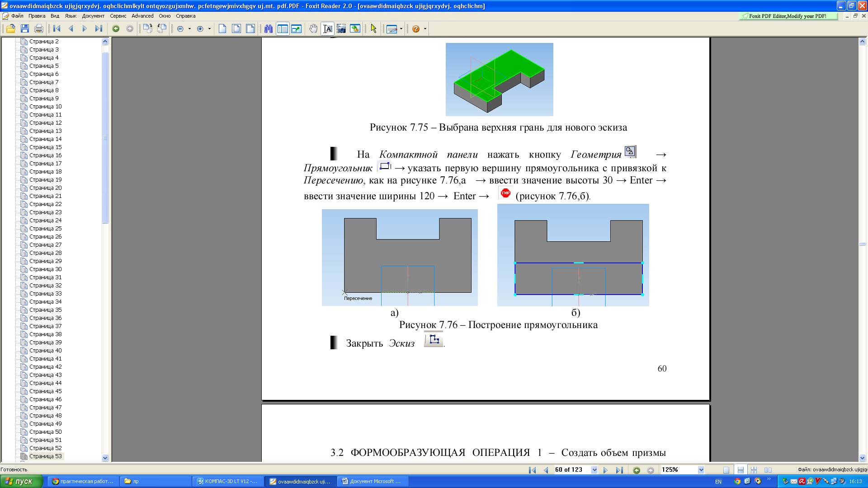Toggle the Select Text tool
Screen dimensions: 868x488
[328, 28]
